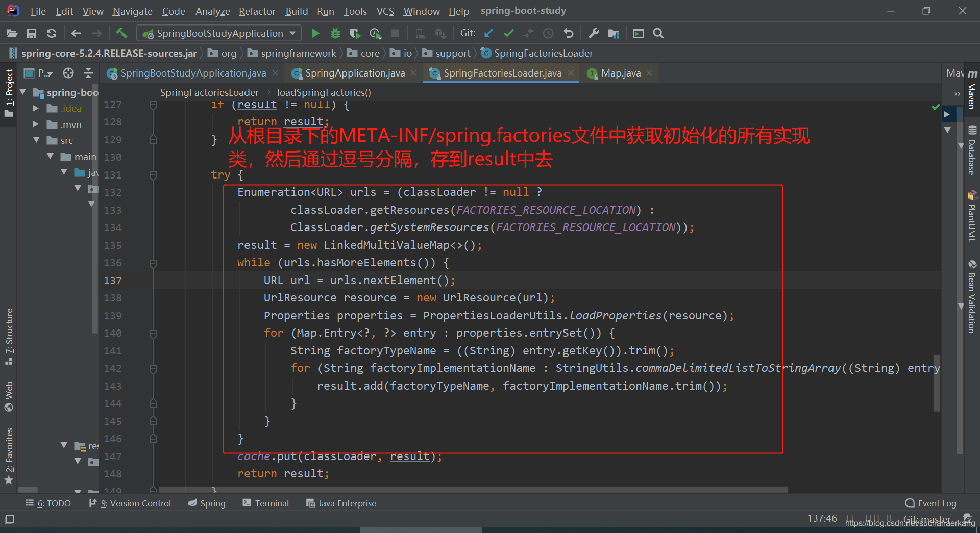
Task: Click the tool windows toggle icon at bottom-left
Action: [9, 520]
